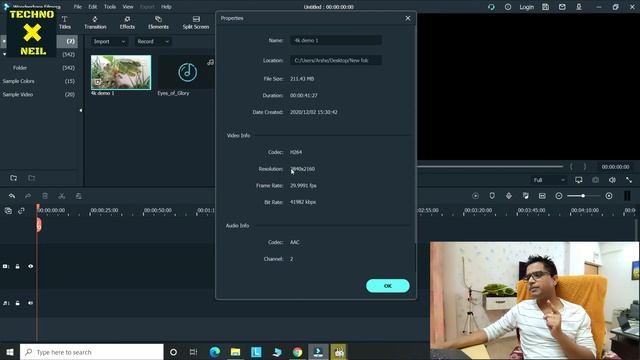Add a new folder in media panel
The height and width of the screenshot is (360, 640).
(13, 178)
